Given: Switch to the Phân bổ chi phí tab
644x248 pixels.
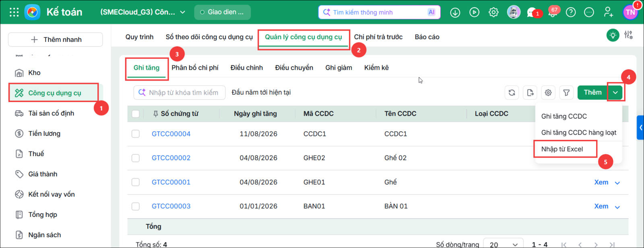Looking at the screenshot, I should [x=195, y=68].
